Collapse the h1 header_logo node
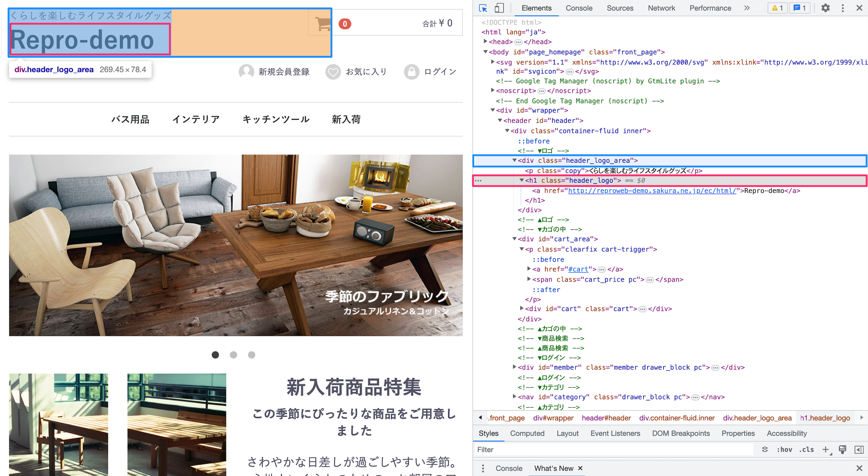868x476 pixels. 522,180
